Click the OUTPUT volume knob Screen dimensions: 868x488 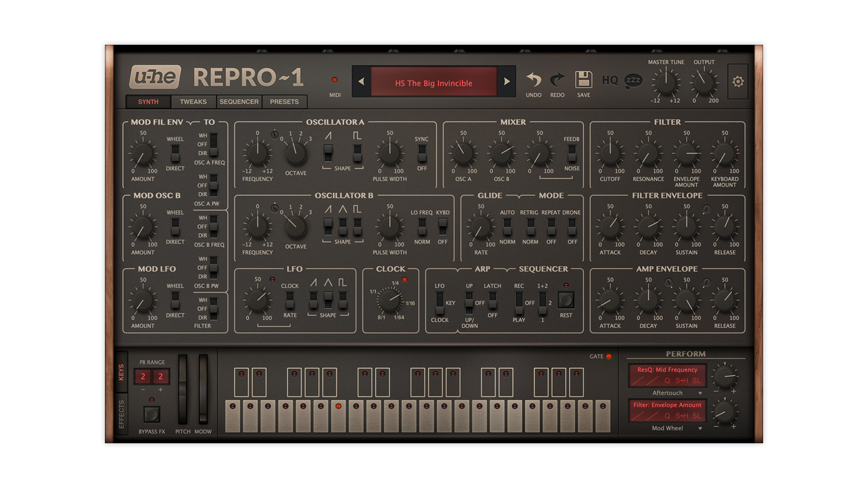[704, 82]
